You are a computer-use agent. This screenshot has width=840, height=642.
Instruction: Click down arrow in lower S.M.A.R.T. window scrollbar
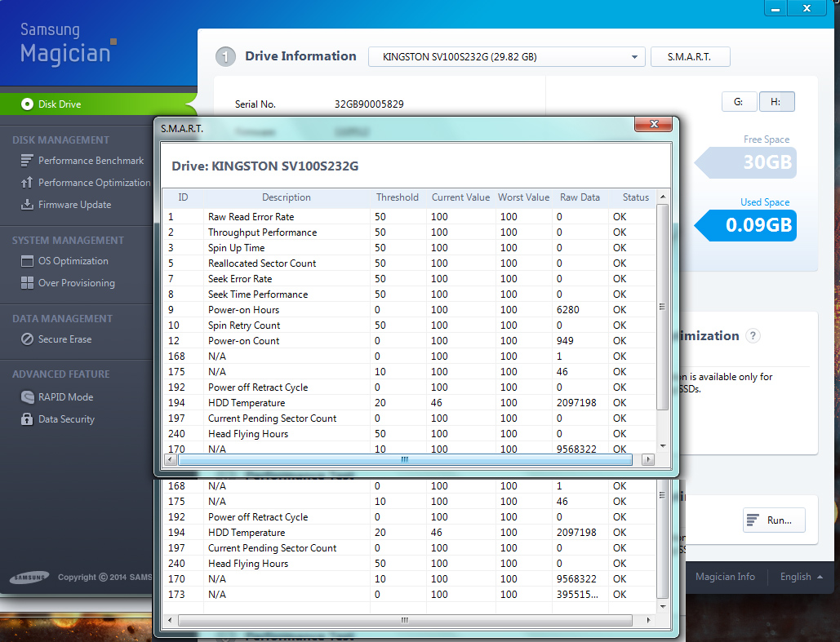pos(663,607)
